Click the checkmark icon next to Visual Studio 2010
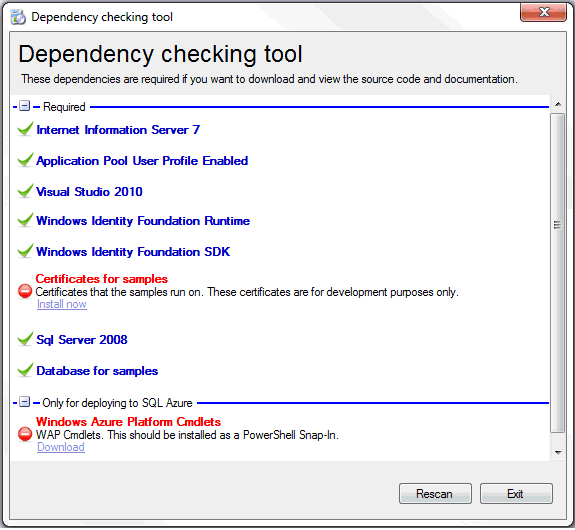575x530 pixels. point(25,191)
